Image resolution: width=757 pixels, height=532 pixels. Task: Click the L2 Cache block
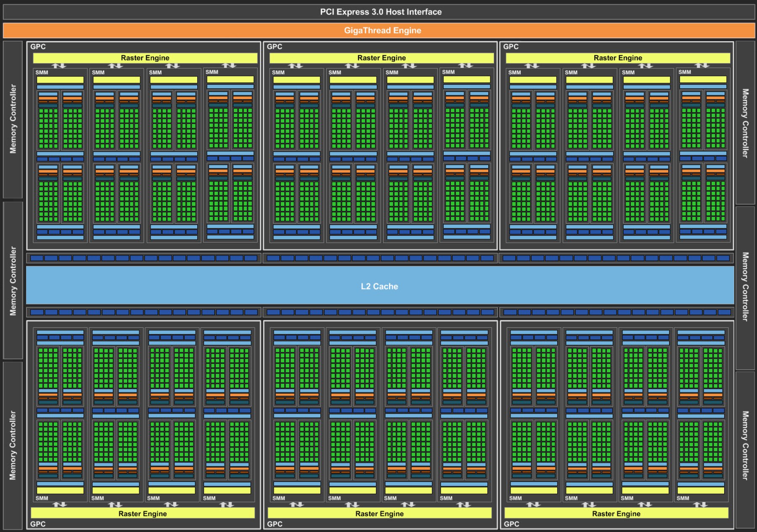point(380,286)
